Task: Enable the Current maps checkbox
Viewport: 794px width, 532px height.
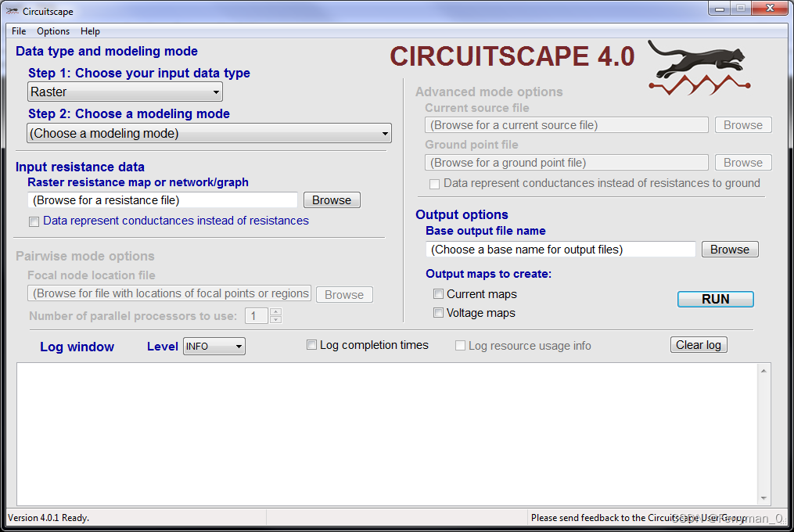Action: pos(439,294)
